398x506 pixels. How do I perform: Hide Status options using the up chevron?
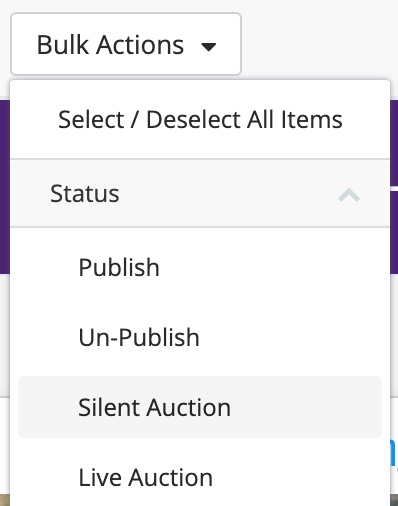pos(349,195)
